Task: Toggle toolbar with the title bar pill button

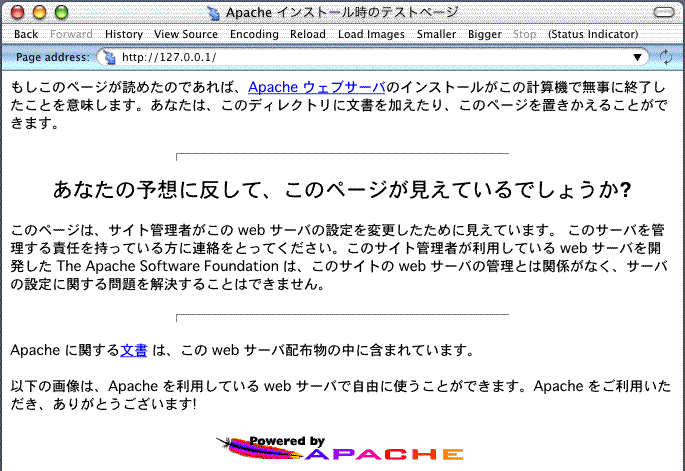Action: tap(664, 12)
